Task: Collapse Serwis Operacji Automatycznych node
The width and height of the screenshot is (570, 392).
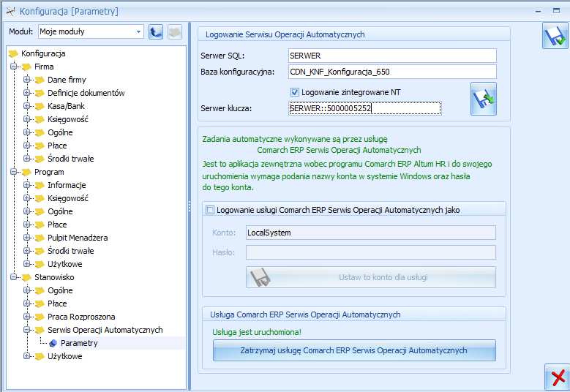Action: [x=26, y=330]
